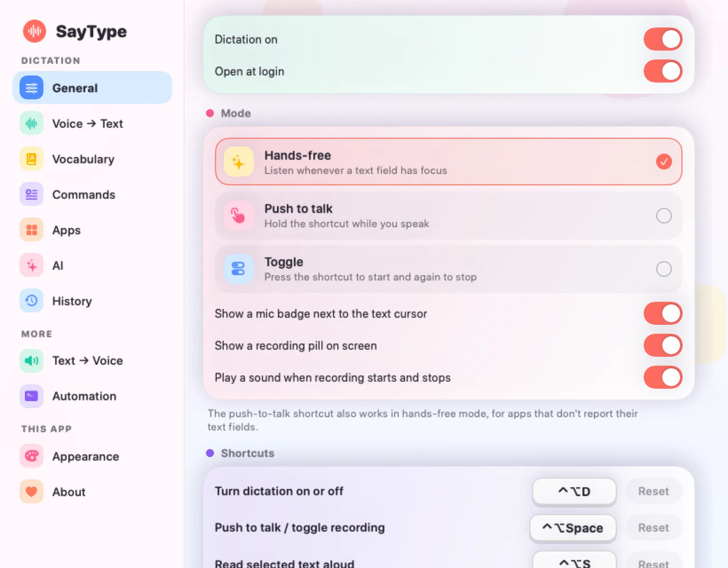Go to the Appearance section
Image resolution: width=728 pixels, height=568 pixels.
92,456
